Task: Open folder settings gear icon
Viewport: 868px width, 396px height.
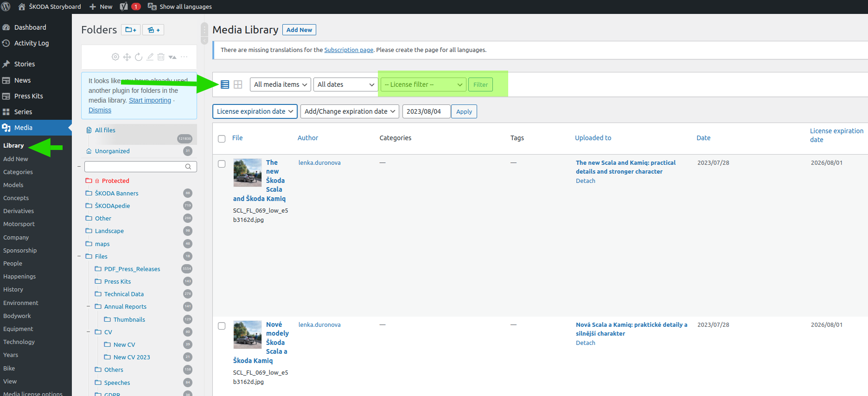Action: [115, 57]
